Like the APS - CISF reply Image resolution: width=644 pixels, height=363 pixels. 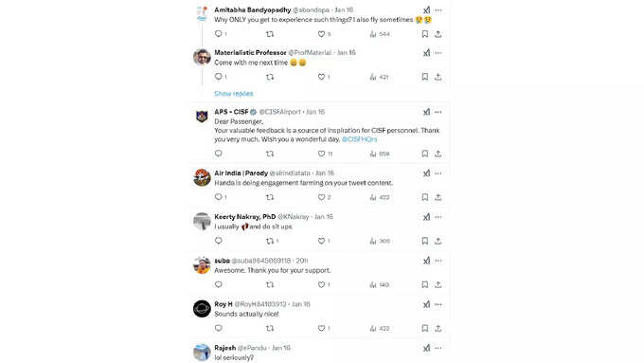click(x=321, y=154)
